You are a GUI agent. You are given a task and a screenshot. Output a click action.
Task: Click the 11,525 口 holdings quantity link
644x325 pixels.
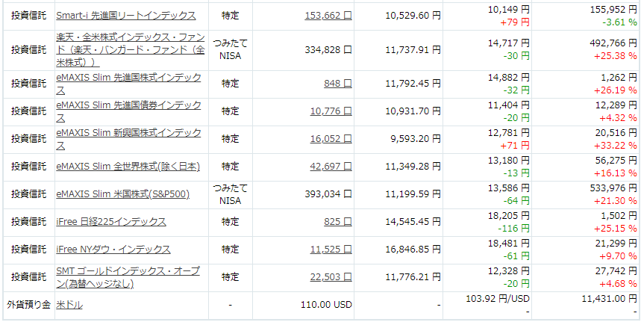331,250
